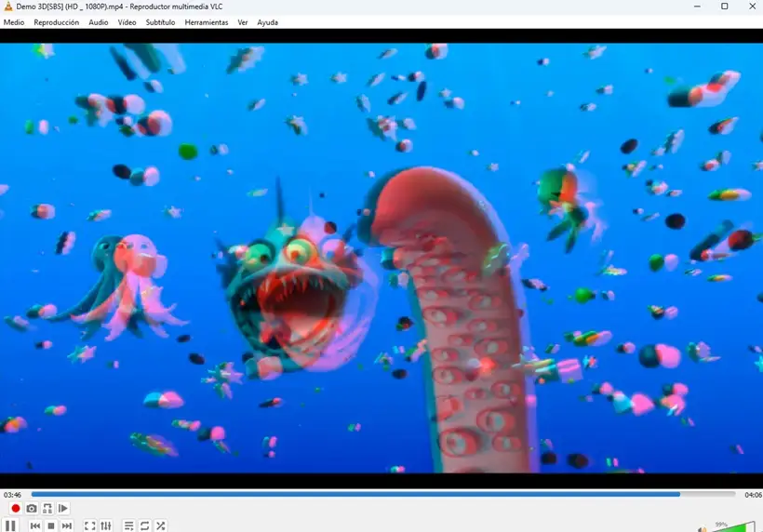Open extended settings and effects
Image resolution: width=763 pixels, height=532 pixels.
click(x=105, y=525)
